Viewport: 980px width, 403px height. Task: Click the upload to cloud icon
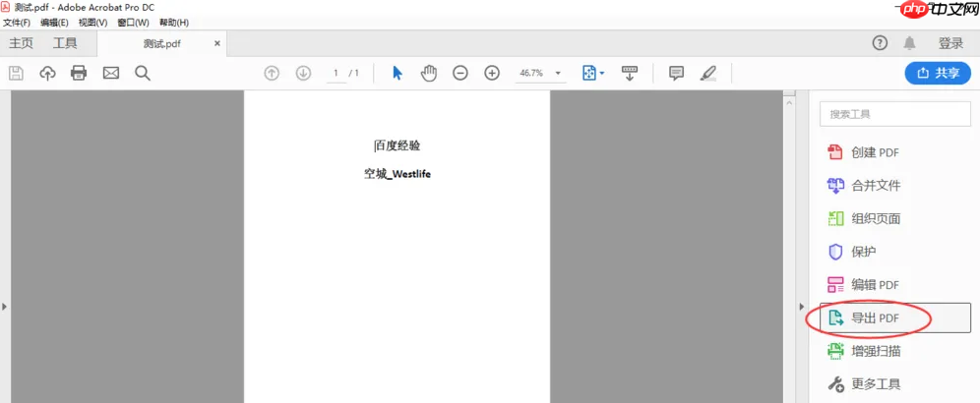pyautogui.click(x=47, y=73)
